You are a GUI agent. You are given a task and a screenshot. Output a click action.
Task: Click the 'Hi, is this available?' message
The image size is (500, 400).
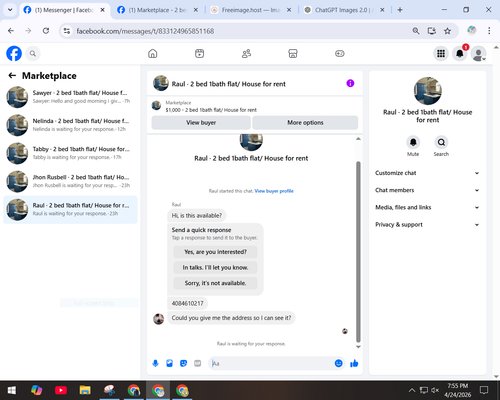tap(197, 216)
